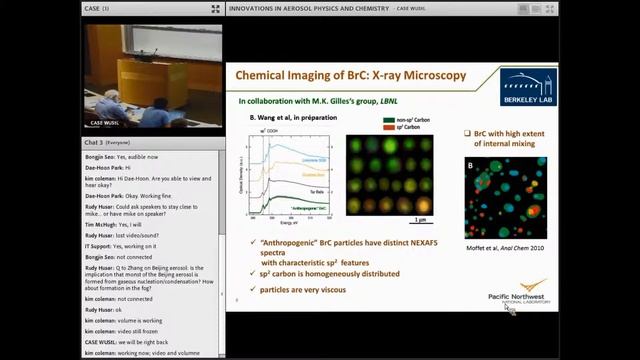Click 'In collaboration with M.K. Gilles's group, LBNL'
The image size is (640, 360).
point(318,101)
